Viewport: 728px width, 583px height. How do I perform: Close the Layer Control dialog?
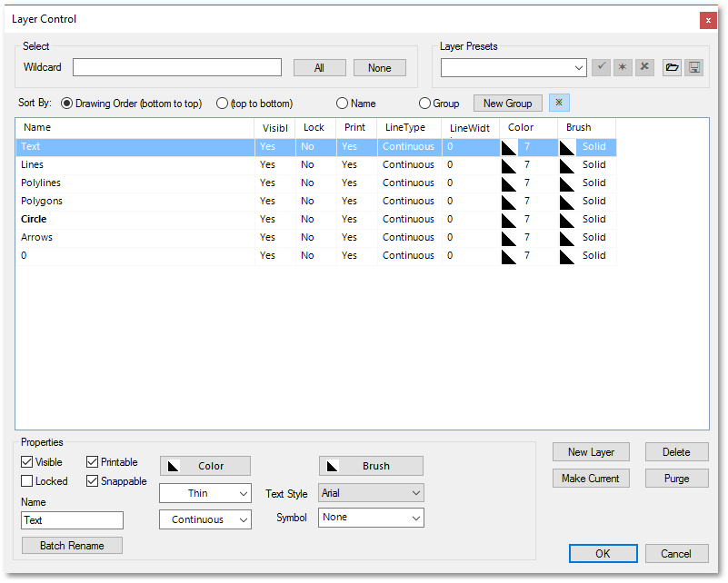click(708, 20)
